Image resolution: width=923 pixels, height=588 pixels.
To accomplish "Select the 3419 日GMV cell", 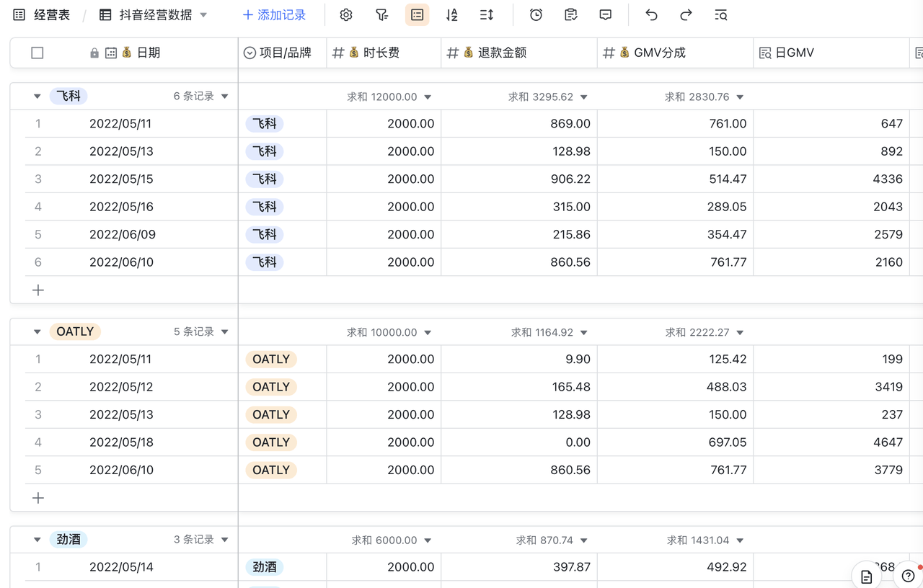I will [831, 387].
